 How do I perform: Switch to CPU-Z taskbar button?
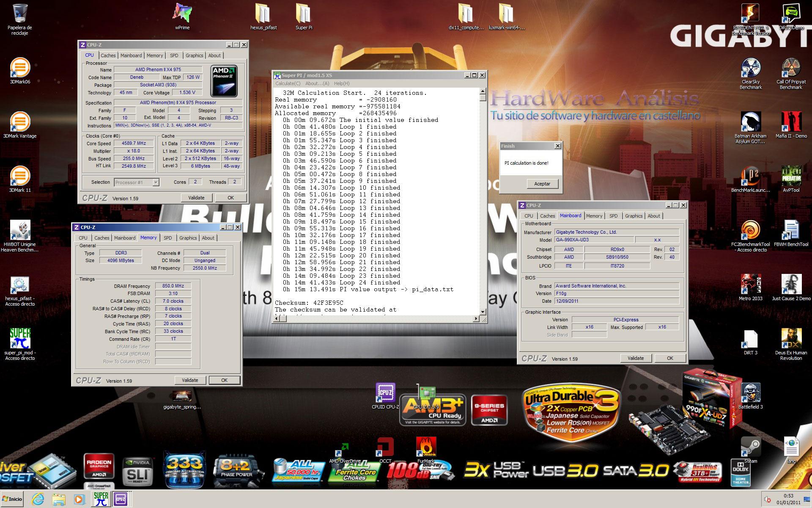121,499
